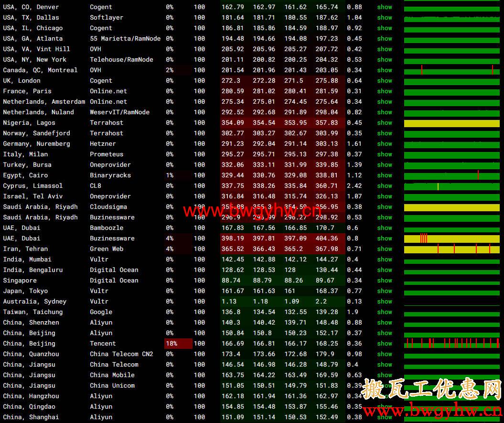Select 'India, Mumbai' location text

click(27, 259)
